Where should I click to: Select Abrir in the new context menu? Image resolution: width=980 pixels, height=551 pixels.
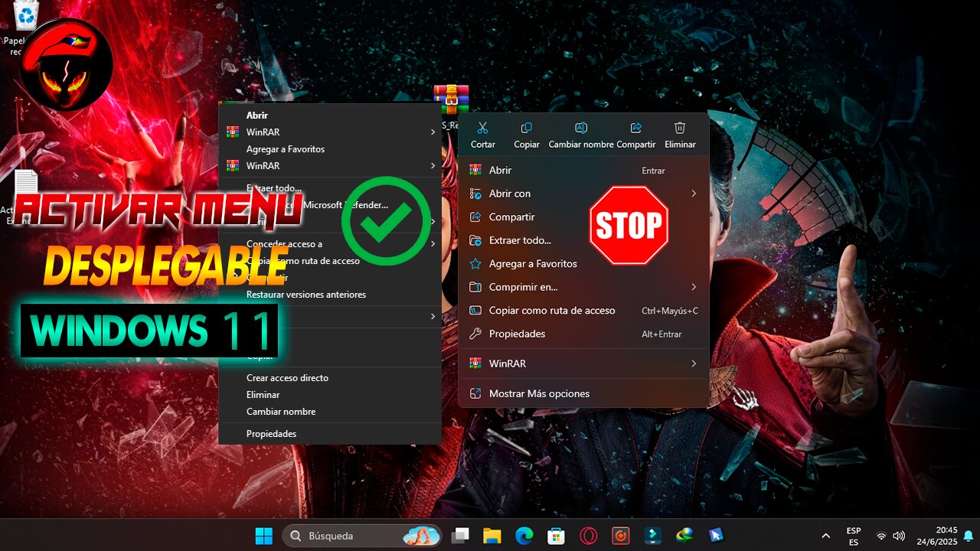pyautogui.click(x=583, y=170)
